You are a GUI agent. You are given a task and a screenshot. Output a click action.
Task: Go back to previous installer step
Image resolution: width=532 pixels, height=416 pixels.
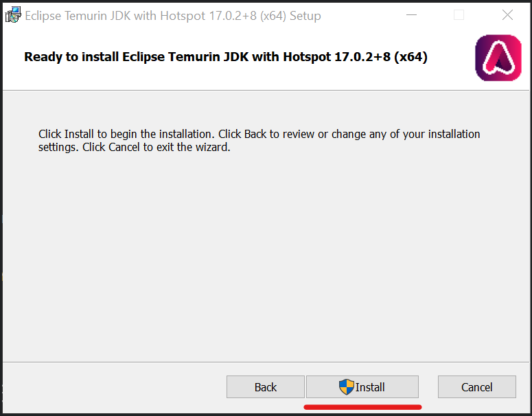[x=266, y=386]
